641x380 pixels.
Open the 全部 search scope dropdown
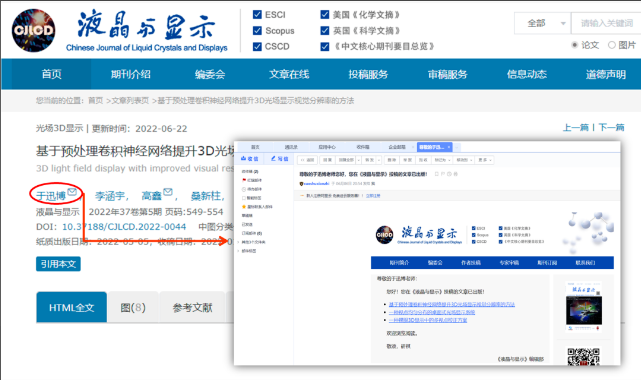point(542,23)
